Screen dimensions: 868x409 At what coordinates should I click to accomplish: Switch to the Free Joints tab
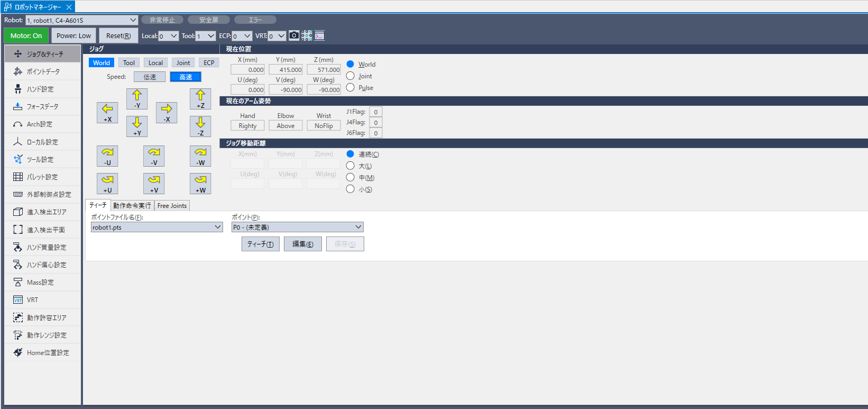(172, 205)
